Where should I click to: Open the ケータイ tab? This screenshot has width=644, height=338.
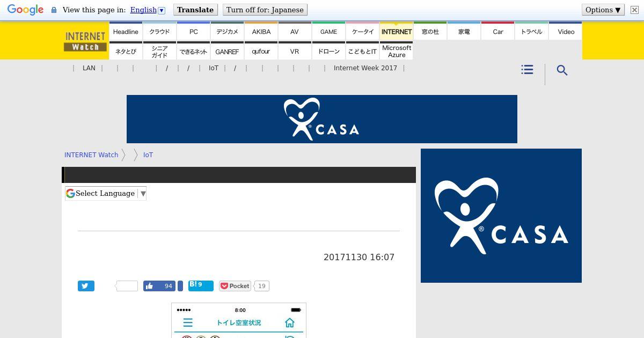[x=363, y=32]
